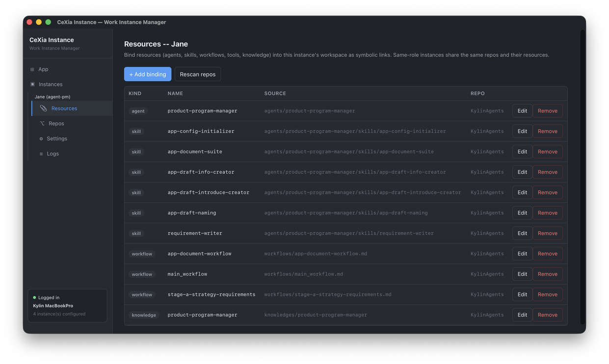Edit the app-draft-naming skill
Viewport: 609px width, 364px height.
click(522, 213)
